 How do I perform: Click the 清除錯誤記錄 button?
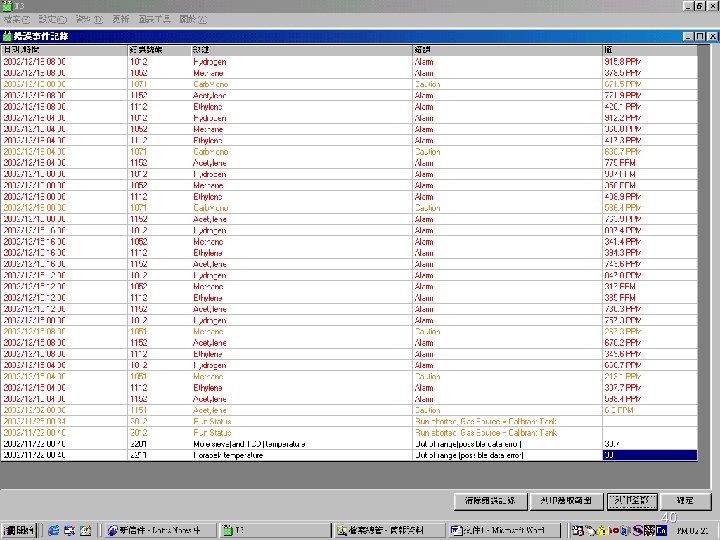(x=490, y=501)
